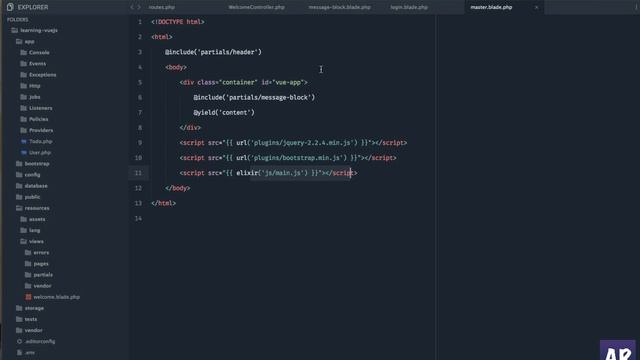
Task: Click the elixir('js/main.js') script line
Action: 268,173
